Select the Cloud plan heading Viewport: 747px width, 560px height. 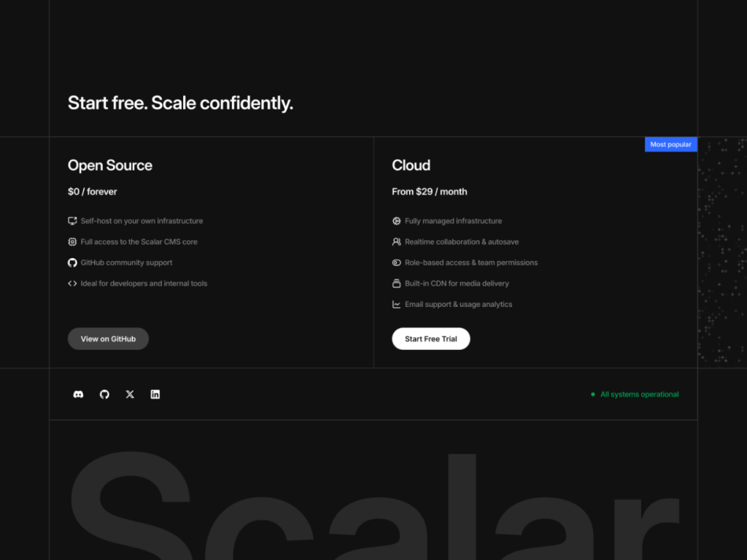coord(411,166)
